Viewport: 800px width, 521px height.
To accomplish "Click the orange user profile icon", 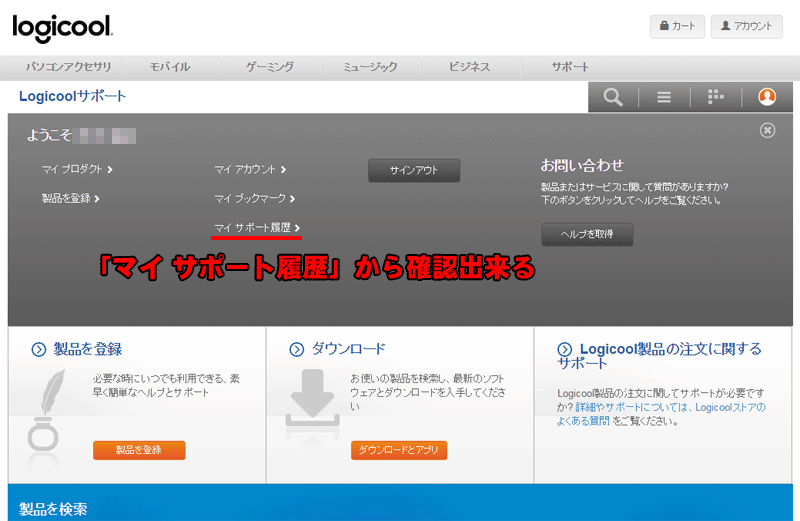I will 767,97.
